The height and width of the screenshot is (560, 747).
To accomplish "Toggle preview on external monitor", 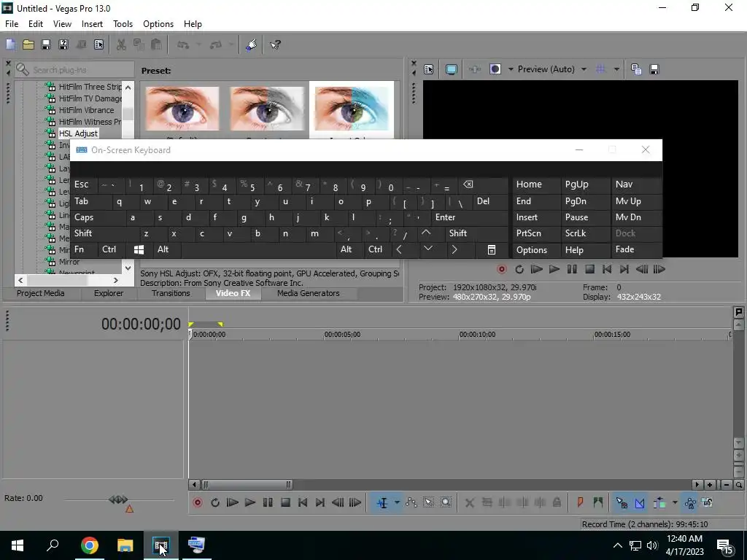I will pos(451,69).
